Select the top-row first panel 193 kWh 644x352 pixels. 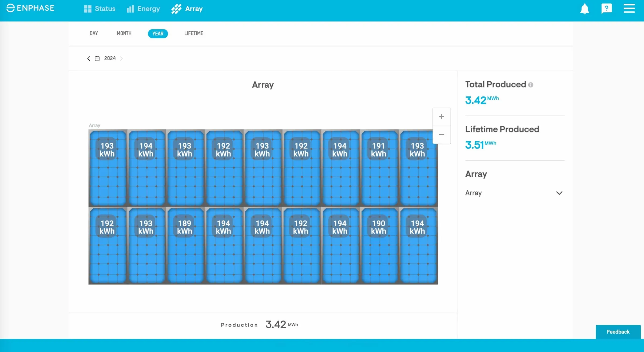(108, 168)
